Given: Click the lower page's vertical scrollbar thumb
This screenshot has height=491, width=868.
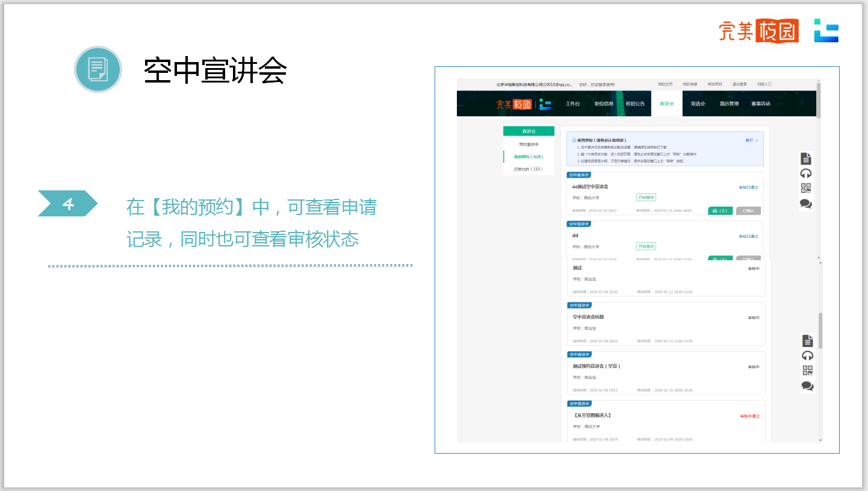Looking at the screenshot, I should (820, 330).
